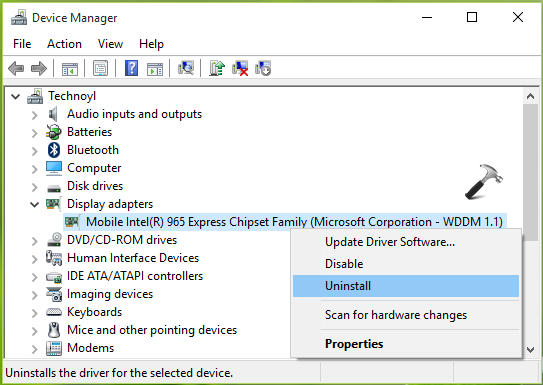This screenshot has height=385, width=543.
Task: Click Uninstall device toolbar icon with red X
Action: tap(240, 68)
